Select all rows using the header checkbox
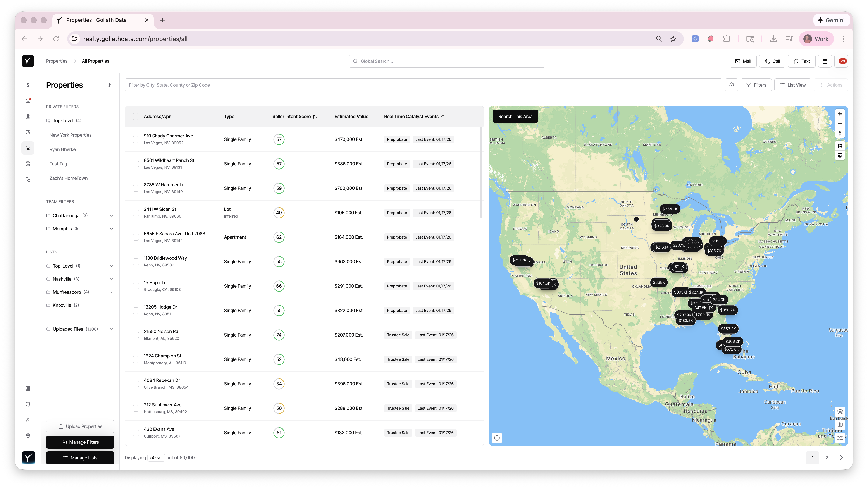 point(136,117)
